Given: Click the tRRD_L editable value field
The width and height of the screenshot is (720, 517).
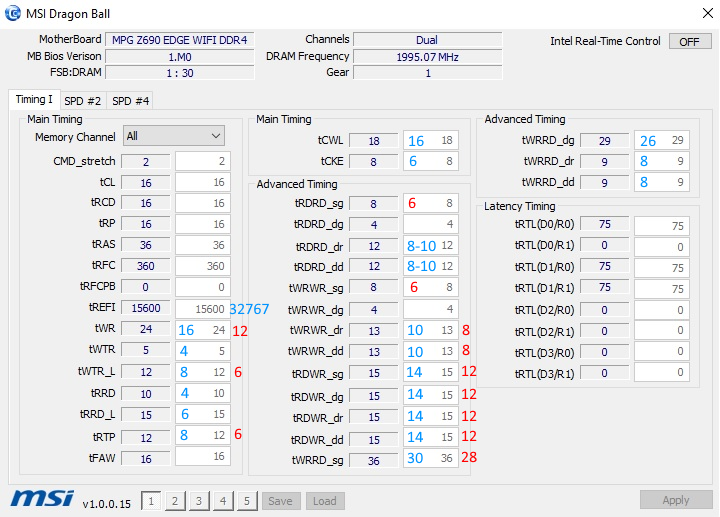Looking at the screenshot, I should [x=202, y=414].
